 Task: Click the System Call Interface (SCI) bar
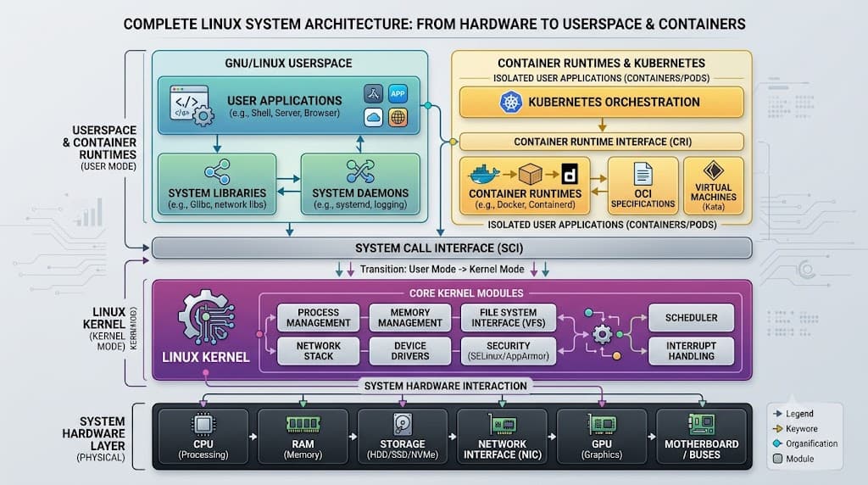point(452,248)
